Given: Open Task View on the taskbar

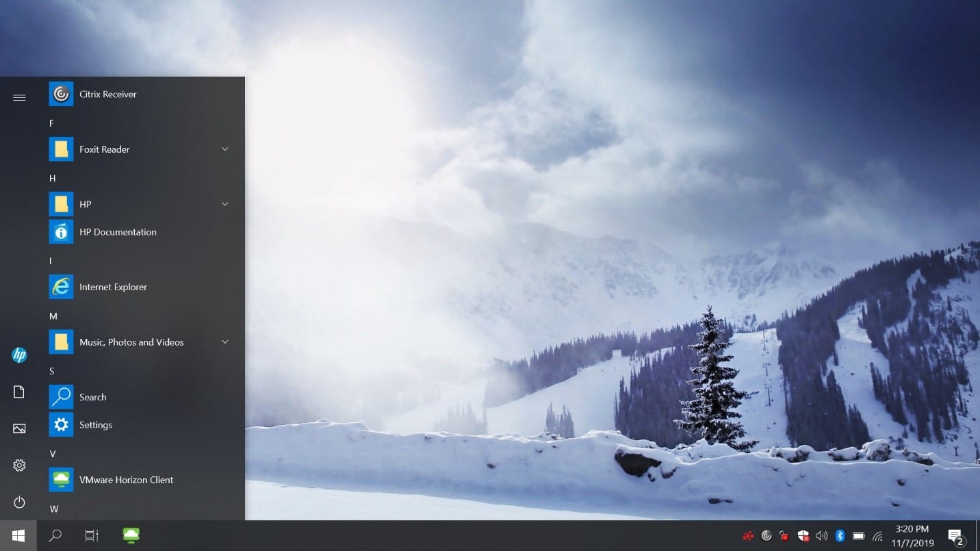Looking at the screenshot, I should click(92, 535).
